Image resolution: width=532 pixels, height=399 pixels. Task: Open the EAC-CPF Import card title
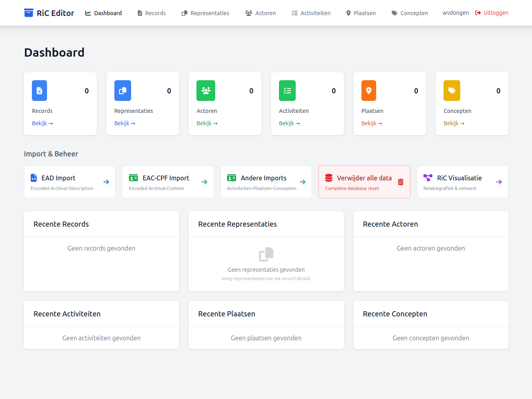(x=166, y=178)
